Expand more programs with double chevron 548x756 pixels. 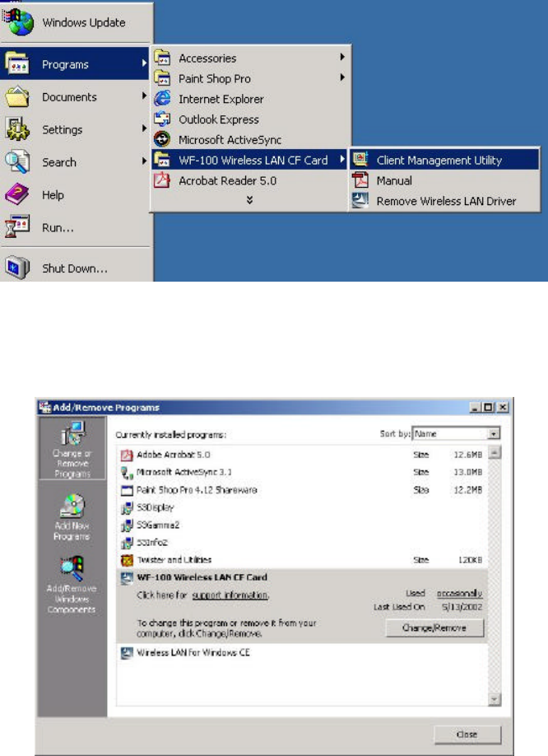249,200
